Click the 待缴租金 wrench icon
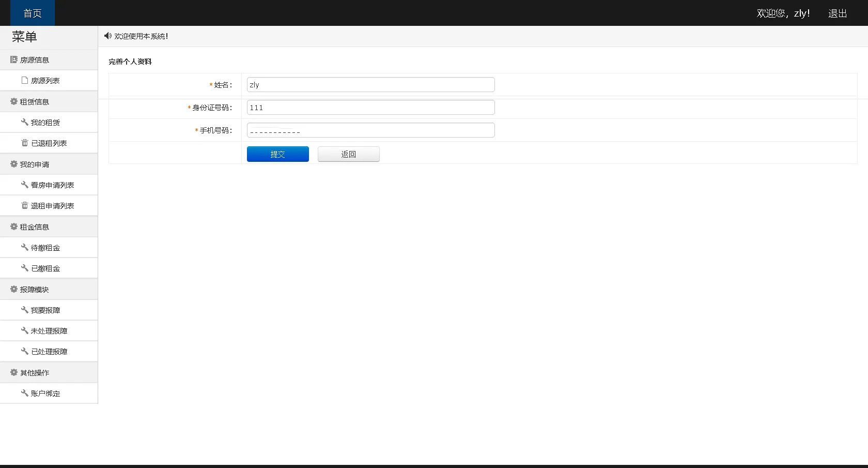This screenshot has height=468, width=868. [x=24, y=247]
